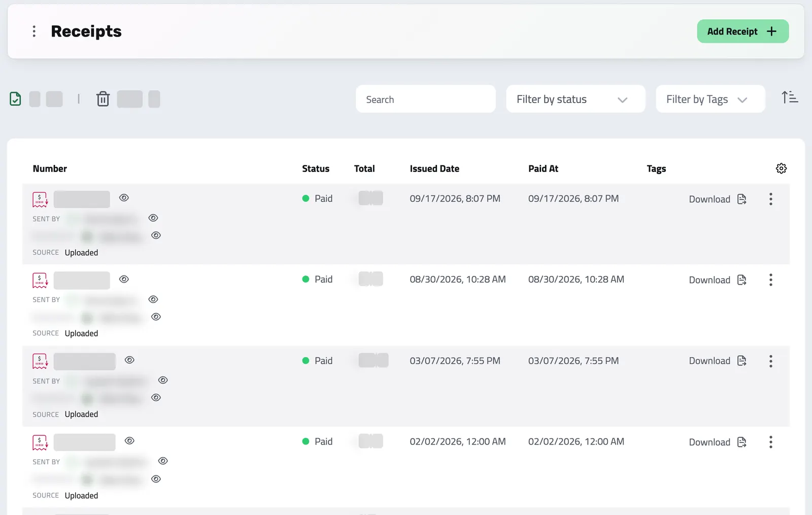
Task: Reveal SENT BY name in 09/17/2026 row
Action: 153,218
